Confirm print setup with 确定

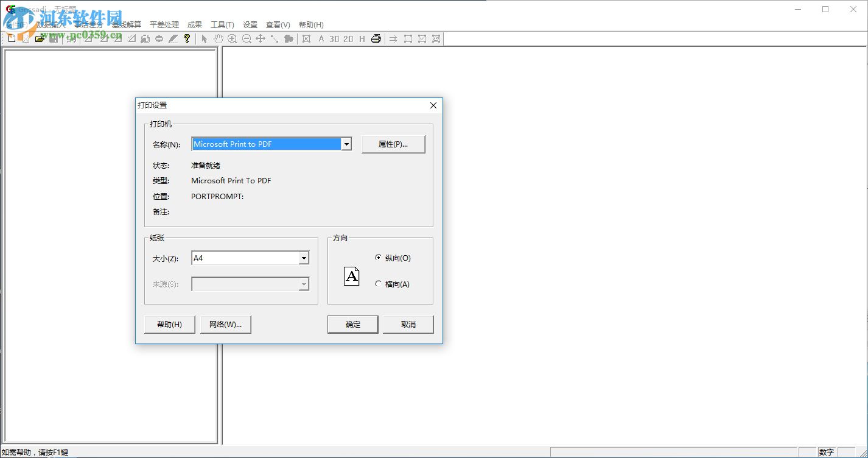353,325
